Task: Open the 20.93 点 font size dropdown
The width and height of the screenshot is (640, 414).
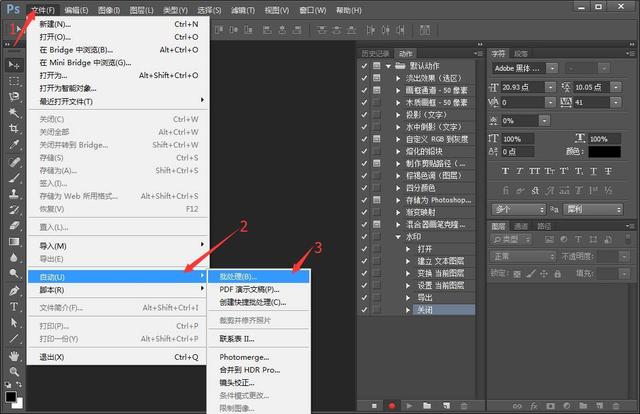Action: point(550,87)
